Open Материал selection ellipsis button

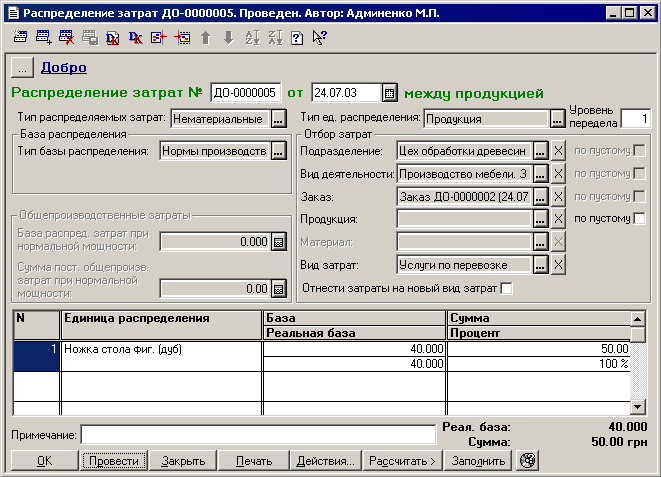point(540,242)
